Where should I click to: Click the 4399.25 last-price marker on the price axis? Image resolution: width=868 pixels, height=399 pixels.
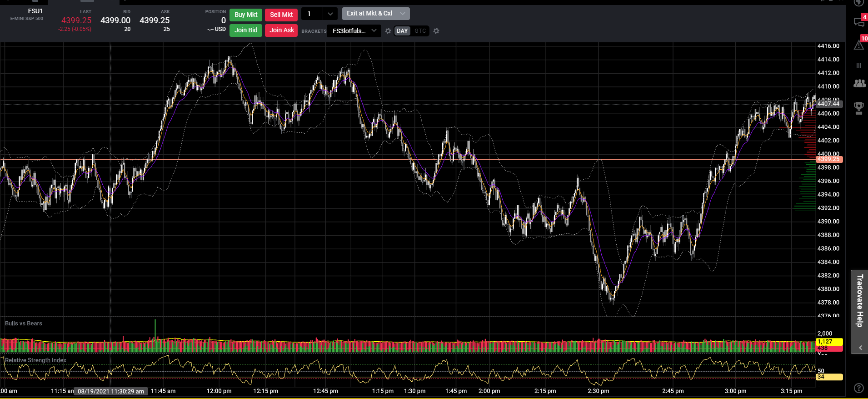pos(829,159)
